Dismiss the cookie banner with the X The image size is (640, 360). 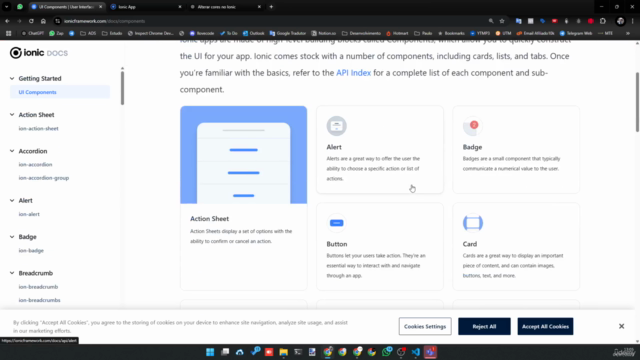[621, 326]
